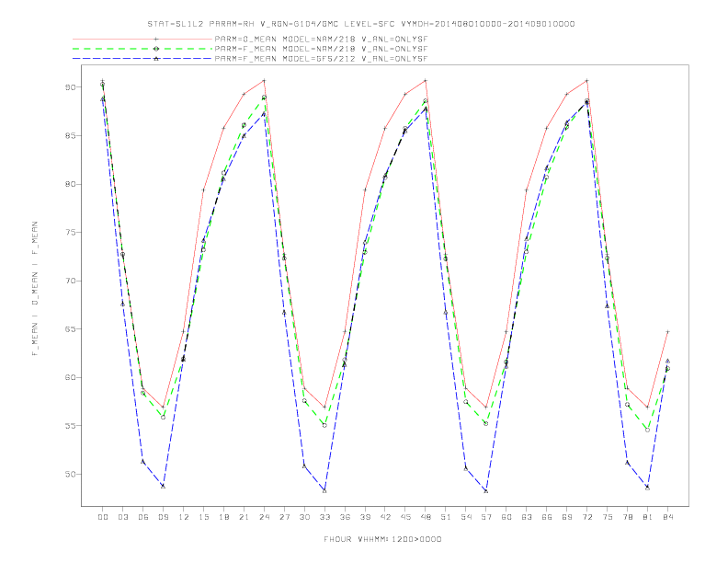This screenshot has height=563, width=728.
Task: Click x-axis tick label 21
Action: (244, 517)
